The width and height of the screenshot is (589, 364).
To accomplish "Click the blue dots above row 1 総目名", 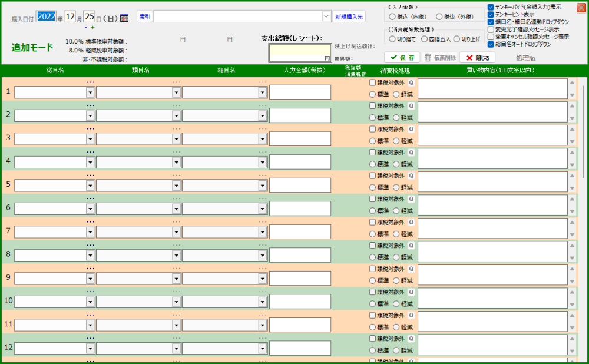I will tap(90, 82).
